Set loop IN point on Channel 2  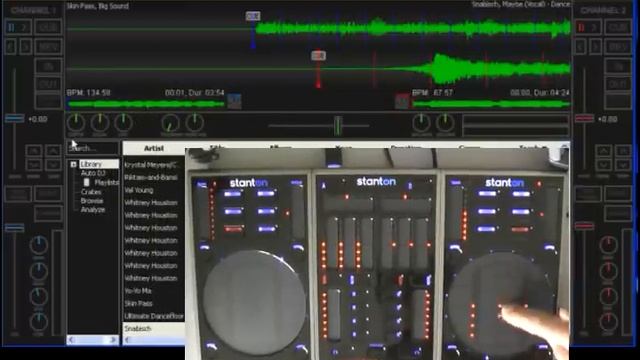pos(618,66)
